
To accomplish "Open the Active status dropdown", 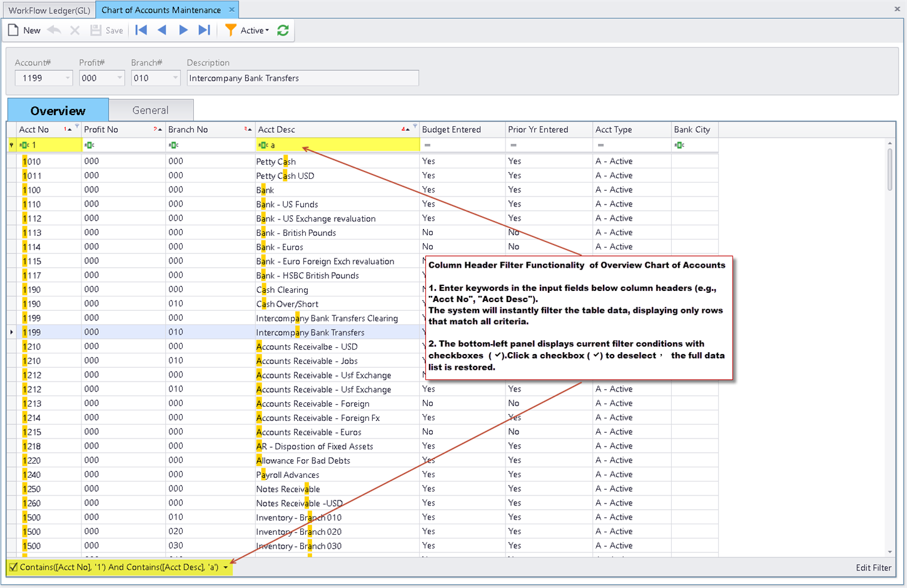I will (x=255, y=30).
